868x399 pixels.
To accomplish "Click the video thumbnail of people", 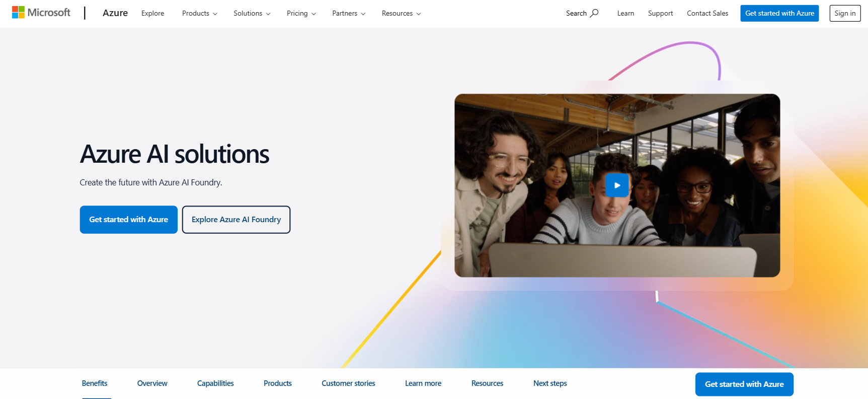I will click(x=617, y=185).
